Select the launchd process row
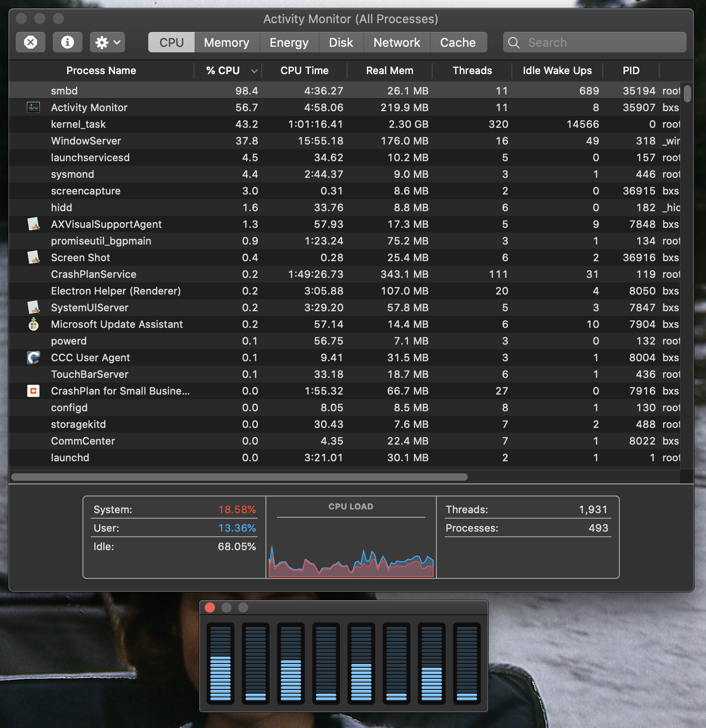This screenshot has width=706, height=728. (345, 458)
